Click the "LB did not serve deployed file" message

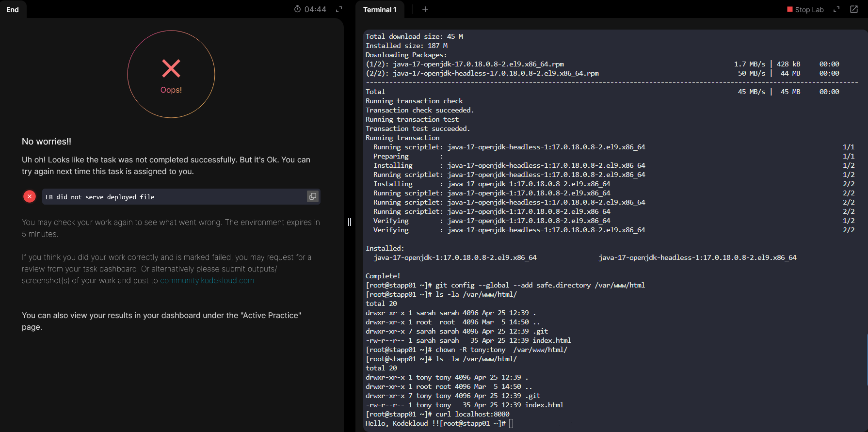coord(100,197)
